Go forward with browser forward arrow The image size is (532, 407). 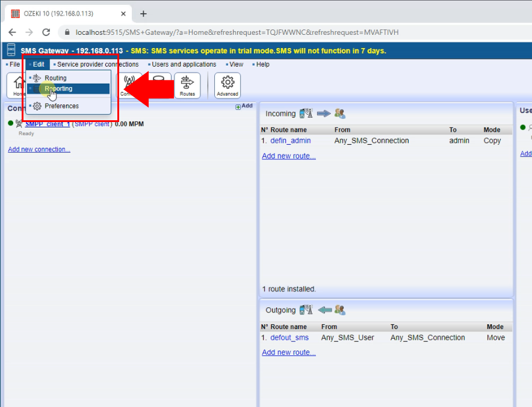click(x=29, y=32)
